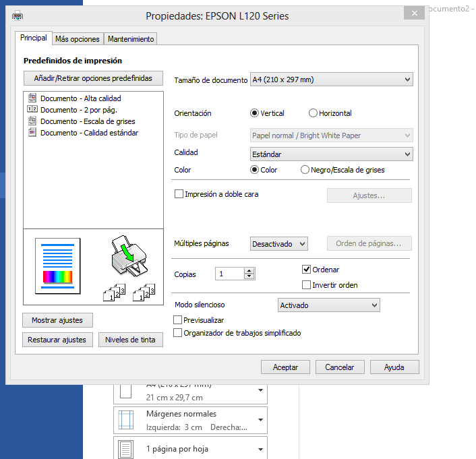The height and width of the screenshot is (459, 476).
Task: Pick the Documento - Calidad estándar preset icon
Action: tap(32, 133)
